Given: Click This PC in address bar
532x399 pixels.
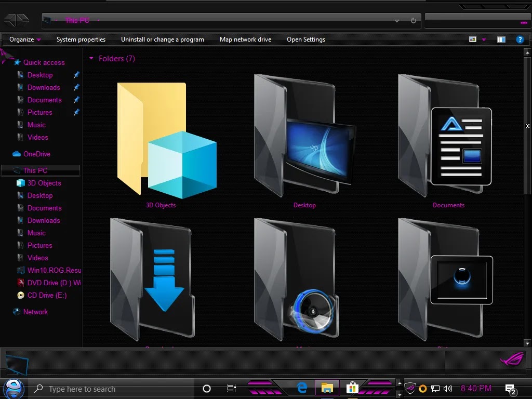Looking at the screenshot, I should (77, 21).
